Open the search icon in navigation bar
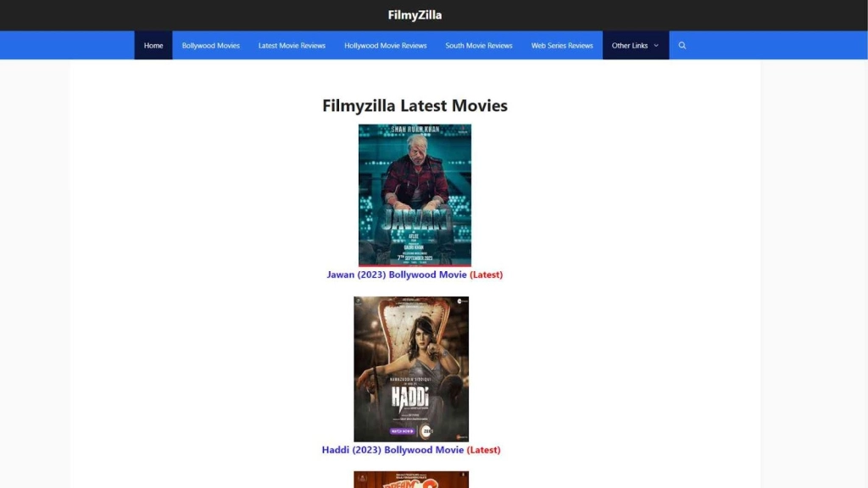Viewport: 868px width, 488px height. (x=682, y=46)
